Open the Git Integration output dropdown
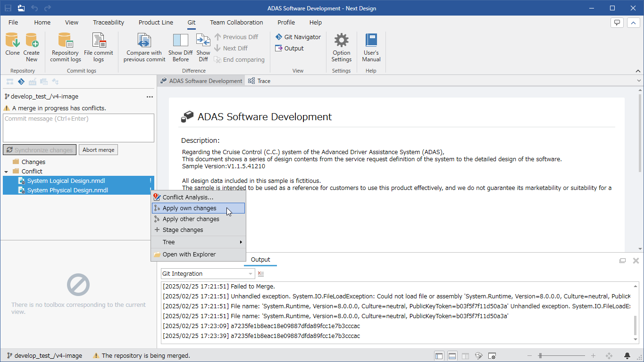Viewport: 644px width, 362px height. click(x=250, y=274)
